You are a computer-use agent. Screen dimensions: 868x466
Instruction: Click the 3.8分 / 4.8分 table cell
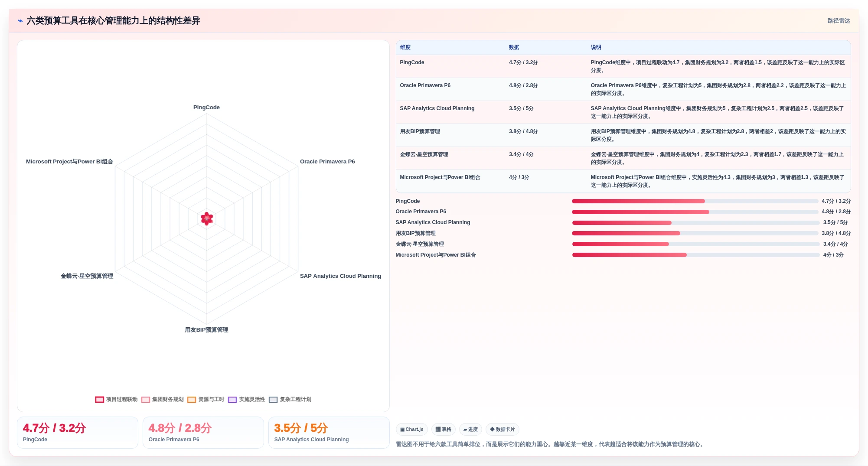click(x=523, y=131)
